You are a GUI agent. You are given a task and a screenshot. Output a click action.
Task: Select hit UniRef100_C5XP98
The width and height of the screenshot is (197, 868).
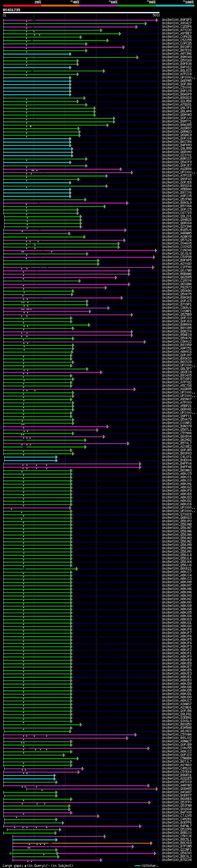pos(177,257)
